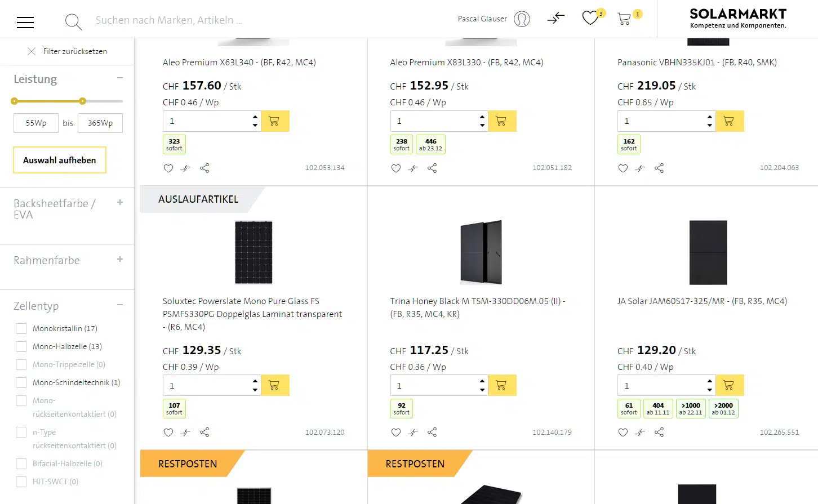Viewport: 818px width, 504px height.
Task: Open the wishlist heart icon in header
Action: [x=590, y=19]
